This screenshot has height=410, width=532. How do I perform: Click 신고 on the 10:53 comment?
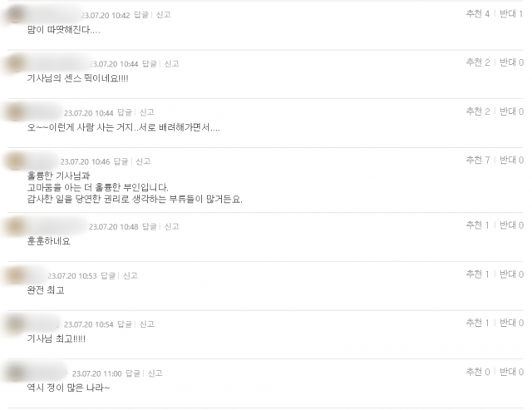click(131, 275)
